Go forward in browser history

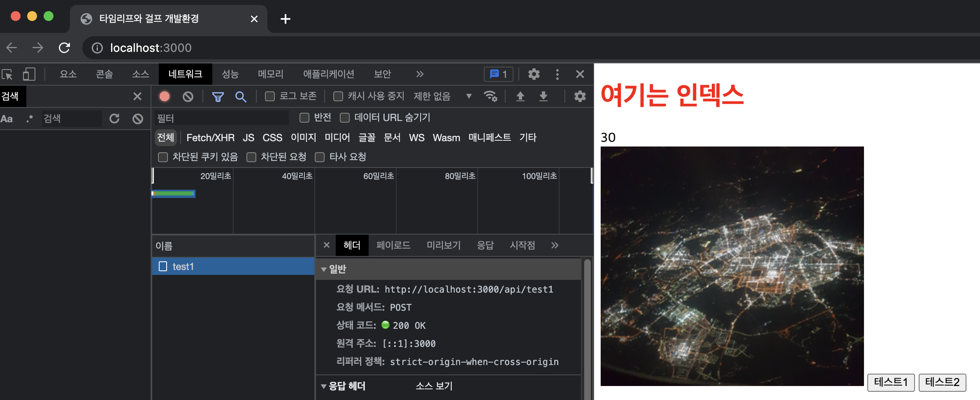coord(38,48)
